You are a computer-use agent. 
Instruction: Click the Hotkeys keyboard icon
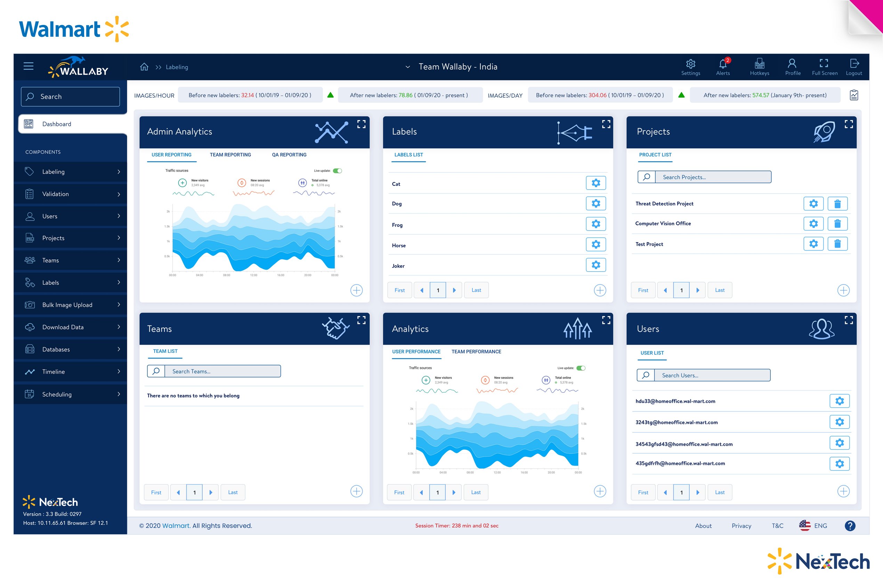coord(759,64)
